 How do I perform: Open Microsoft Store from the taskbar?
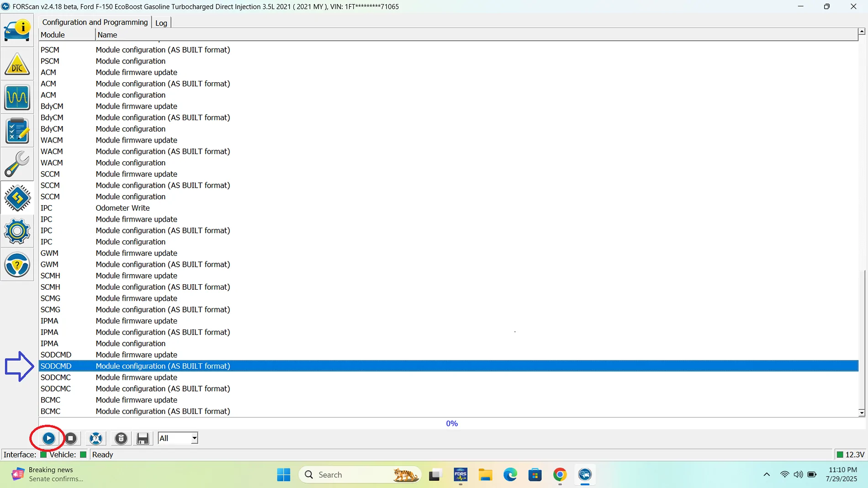[x=535, y=475]
